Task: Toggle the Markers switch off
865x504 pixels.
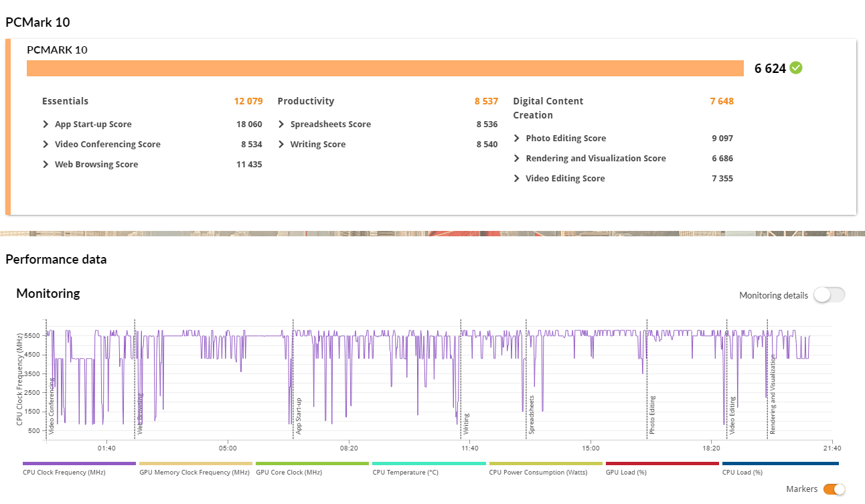Action: coord(834,489)
